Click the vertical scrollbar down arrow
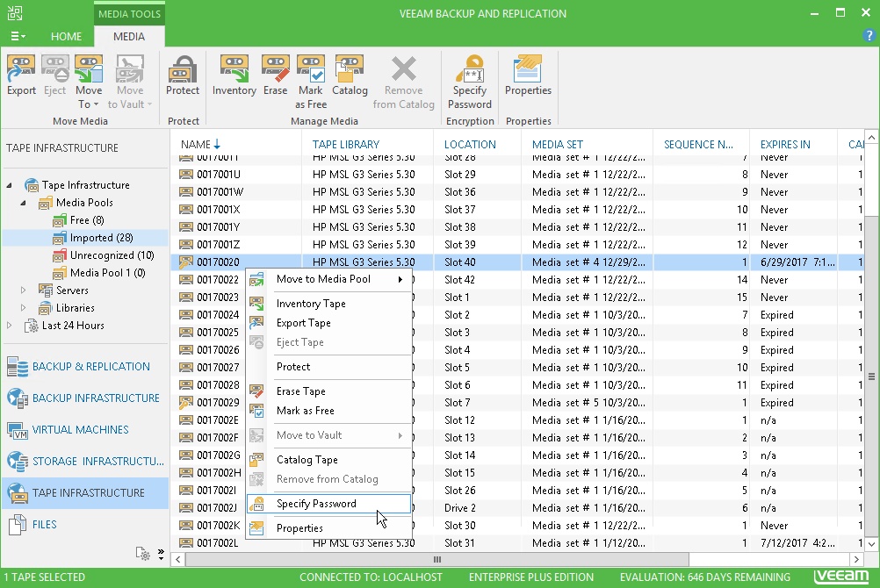Image resolution: width=880 pixels, height=588 pixels. point(871,543)
